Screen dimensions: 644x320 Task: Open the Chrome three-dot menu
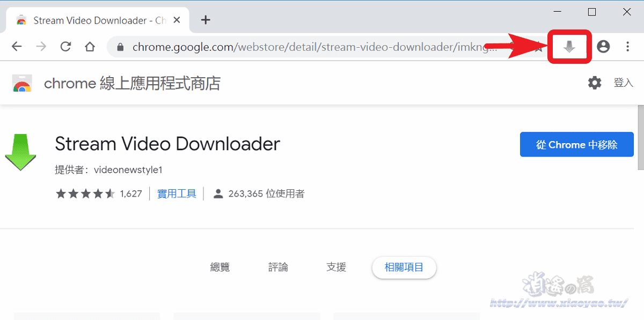627,47
